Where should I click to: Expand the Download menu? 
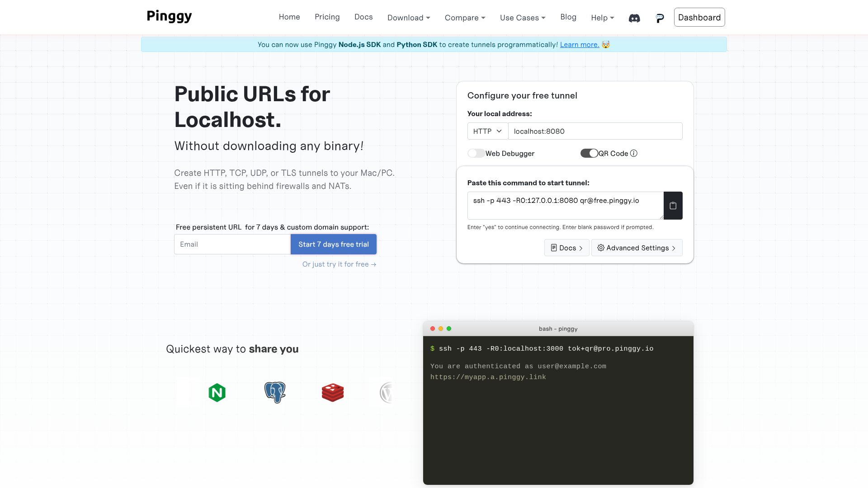tap(408, 18)
